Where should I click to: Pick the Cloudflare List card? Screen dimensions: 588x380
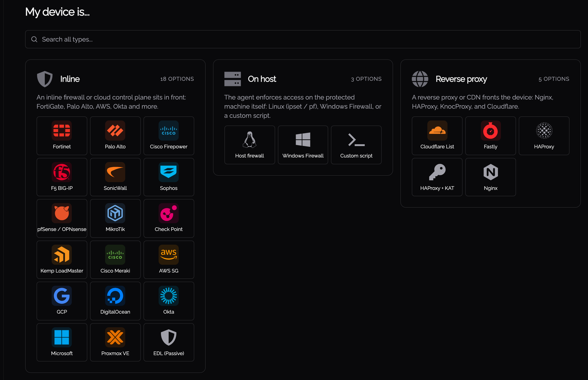tap(437, 136)
